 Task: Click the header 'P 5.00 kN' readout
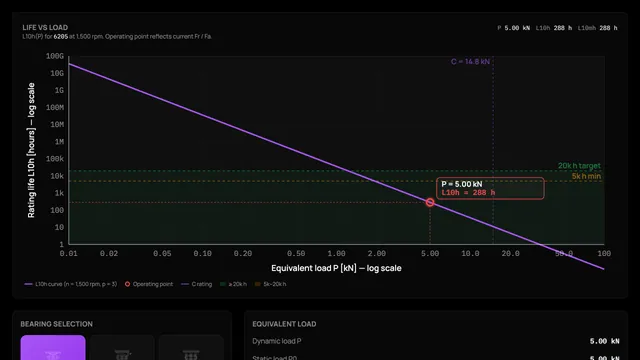513,28
